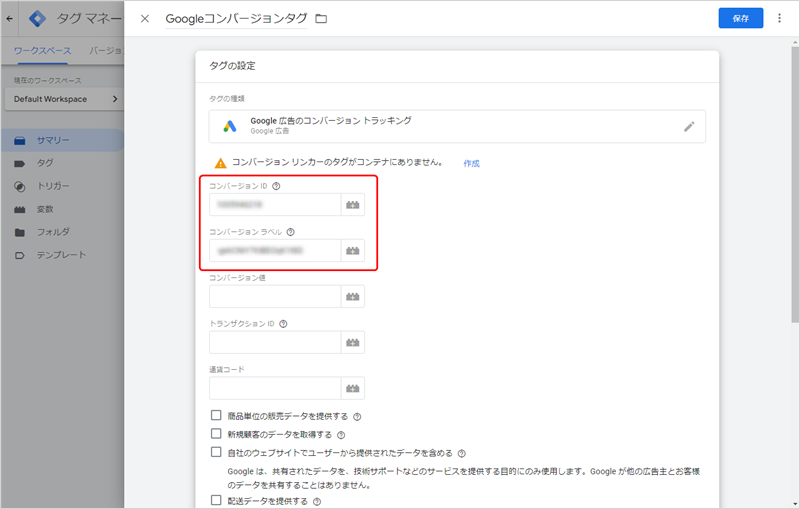Enable 新規顧客のデータを取得する checkbox
Viewport: 800px width, 509px height.
[x=216, y=434]
